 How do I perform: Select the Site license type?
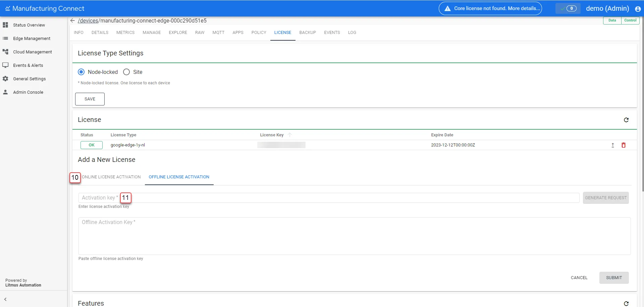point(126,72)
